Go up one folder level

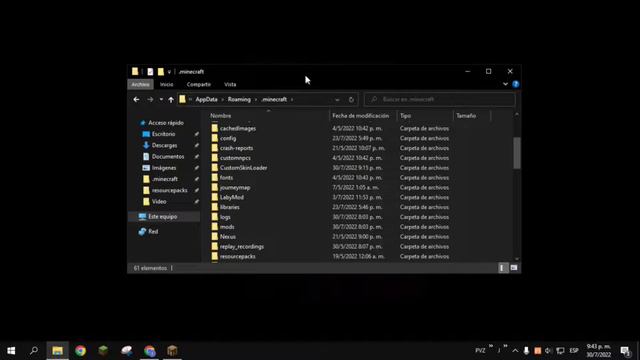(x=171, y=100)
